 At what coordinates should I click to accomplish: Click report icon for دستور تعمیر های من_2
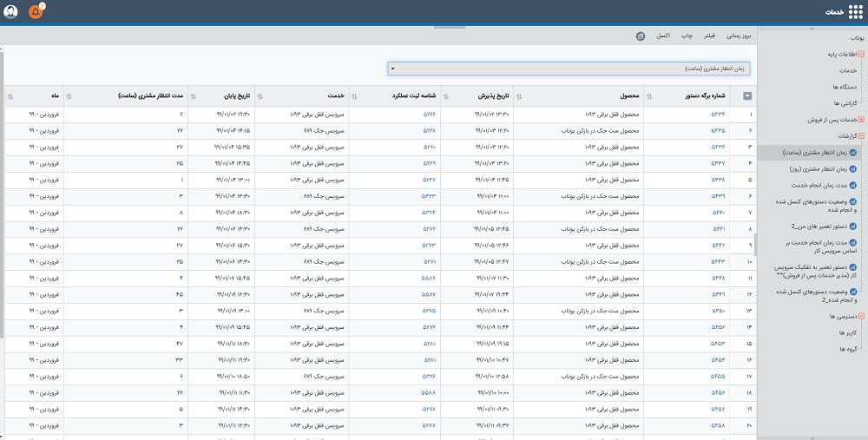point(853,227)
